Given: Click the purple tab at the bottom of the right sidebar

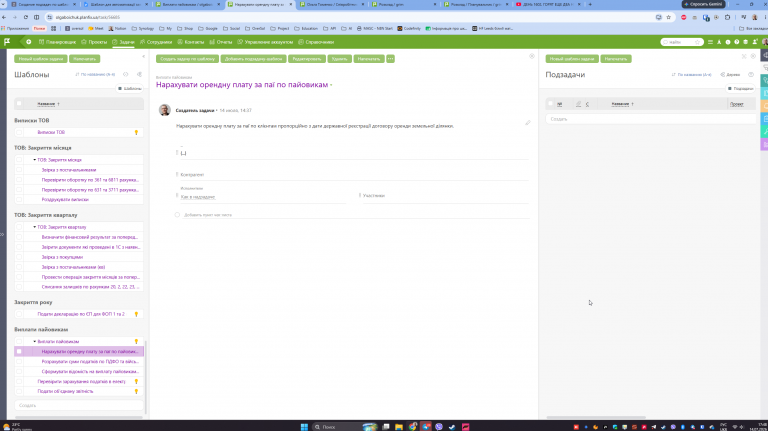Looking at the screenshot, I should click(764, 144).
